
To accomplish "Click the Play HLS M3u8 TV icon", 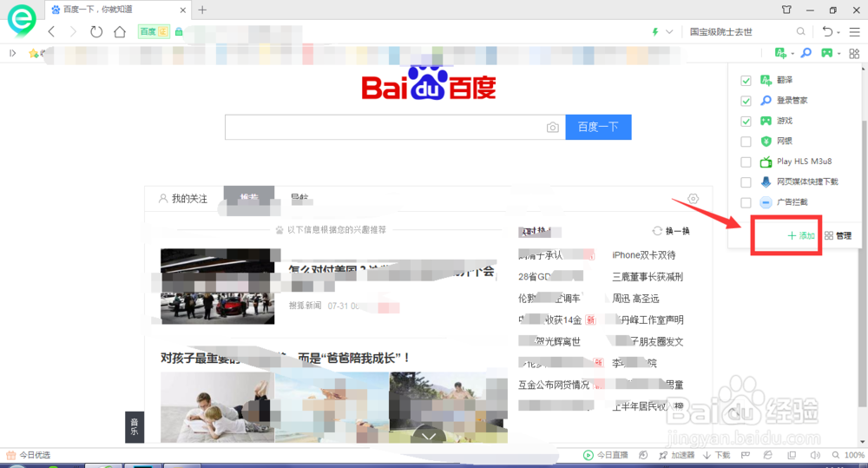I will [x=766, y=161].
